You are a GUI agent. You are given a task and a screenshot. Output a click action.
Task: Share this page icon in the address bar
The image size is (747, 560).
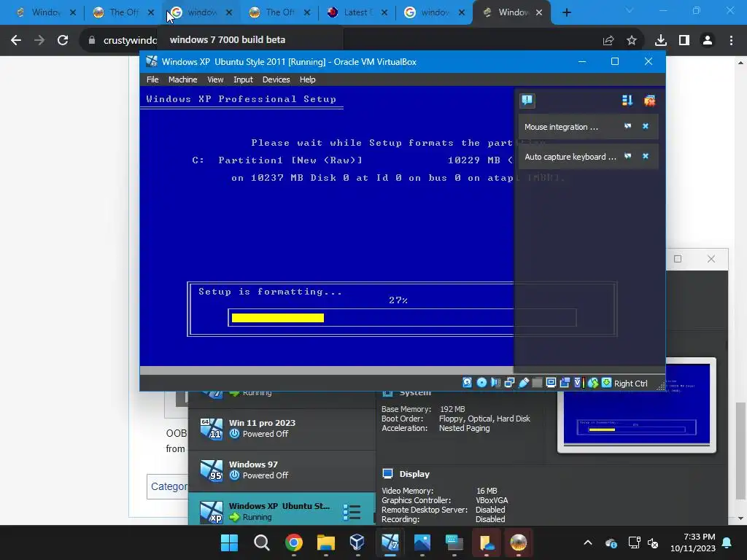click(608, 41)
